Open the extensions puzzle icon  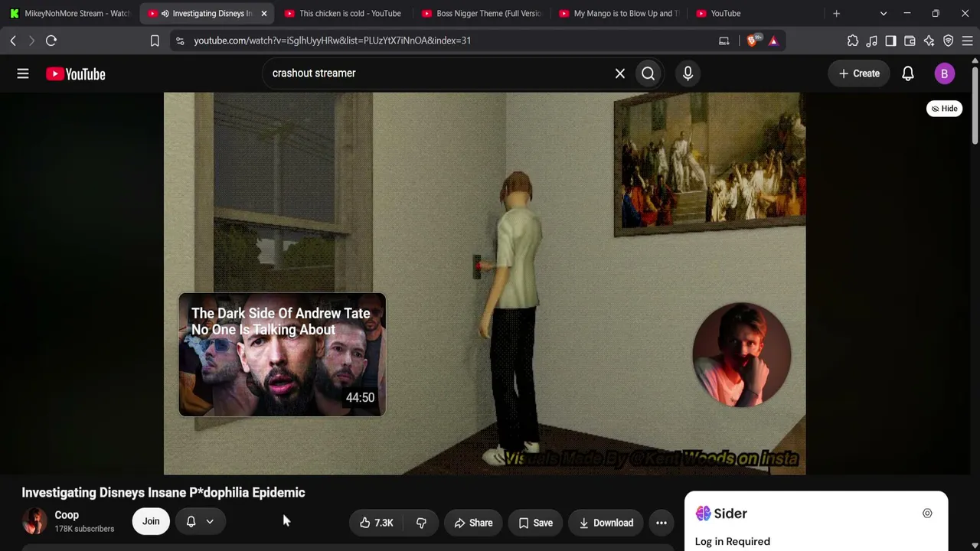point(853,41)
